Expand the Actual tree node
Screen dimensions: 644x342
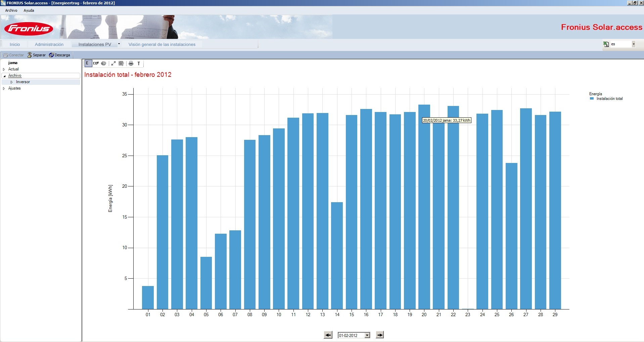[x=4, y=69]
